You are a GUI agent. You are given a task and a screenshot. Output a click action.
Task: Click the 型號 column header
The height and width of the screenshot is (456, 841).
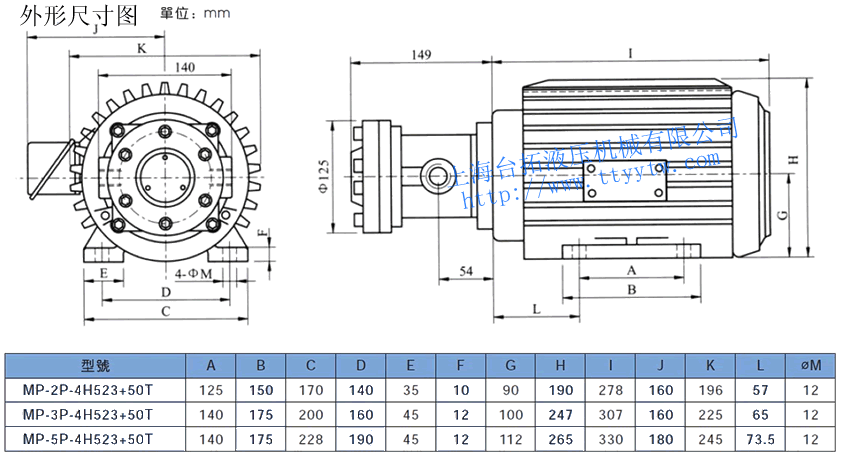pyautogui.click(x=95, y=365)
